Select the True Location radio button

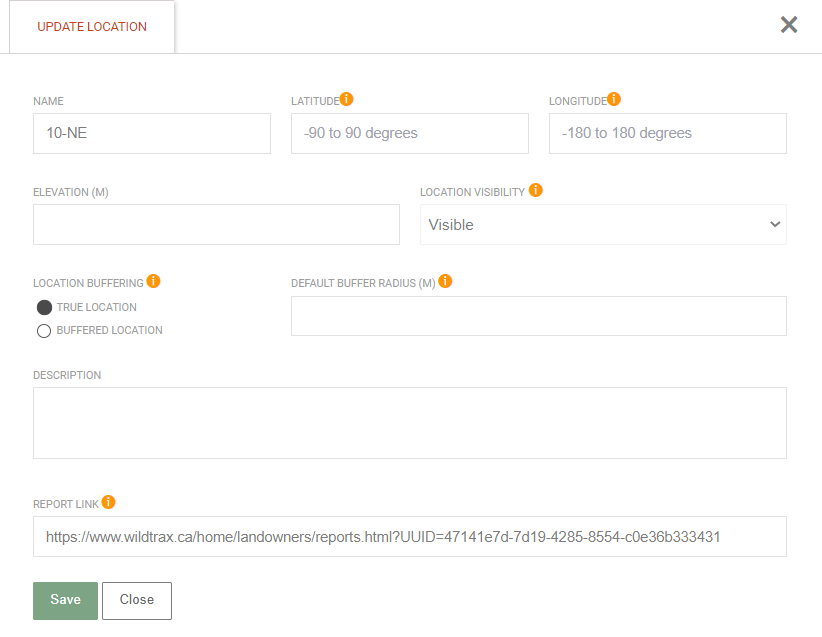coord(44,307)
